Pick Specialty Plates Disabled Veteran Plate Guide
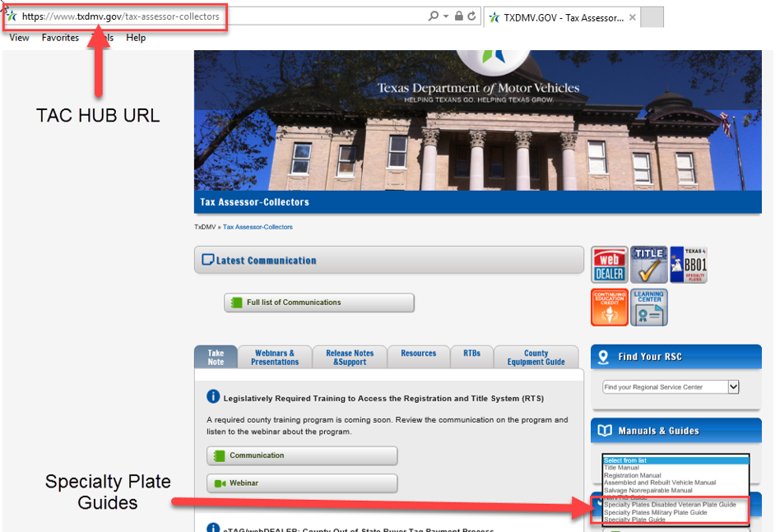 pos(670,505)
